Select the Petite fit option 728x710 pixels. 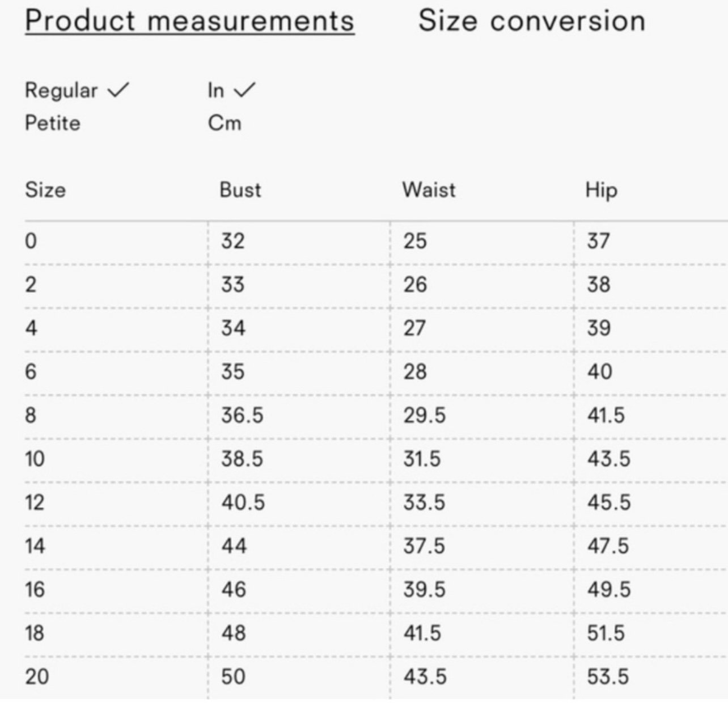click(53, 123)
